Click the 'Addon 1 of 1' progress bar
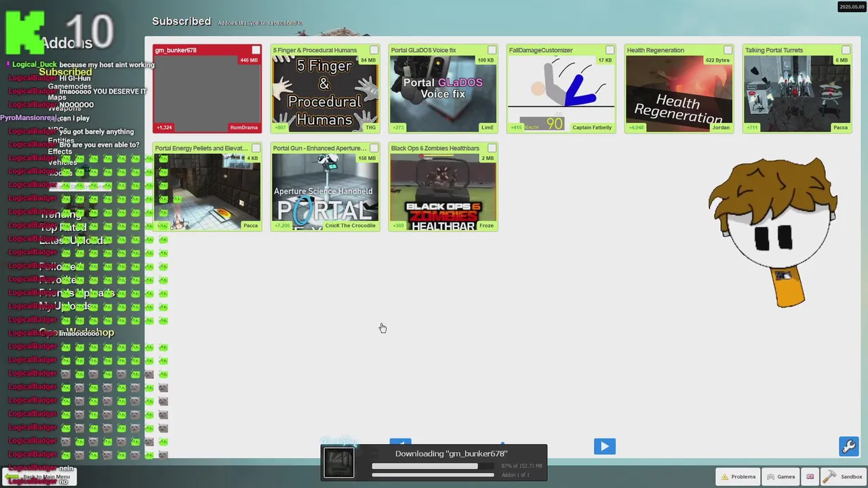This screenshot has width=868, height=488. 433,475
